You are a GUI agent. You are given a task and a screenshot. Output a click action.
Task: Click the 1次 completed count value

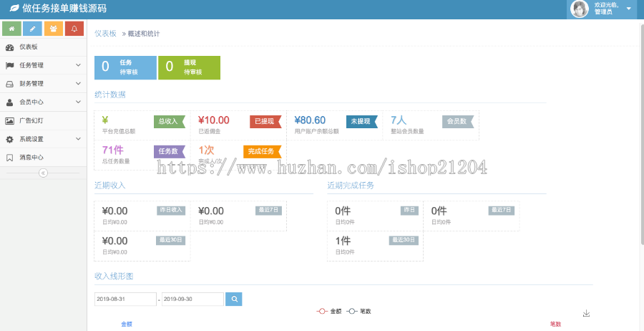206,150
